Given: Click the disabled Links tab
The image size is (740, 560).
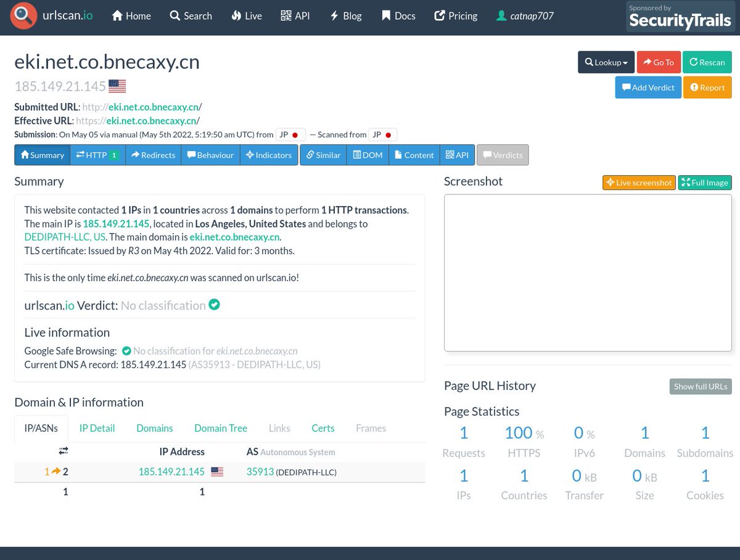Looking at the screenshot, I should pyautogui.click(x=279, y=428).
